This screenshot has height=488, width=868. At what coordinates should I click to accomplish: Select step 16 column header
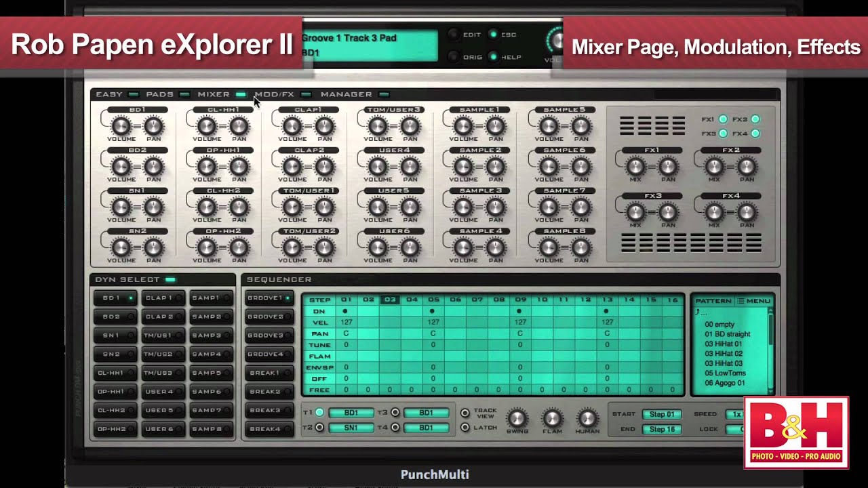point(672,300)
